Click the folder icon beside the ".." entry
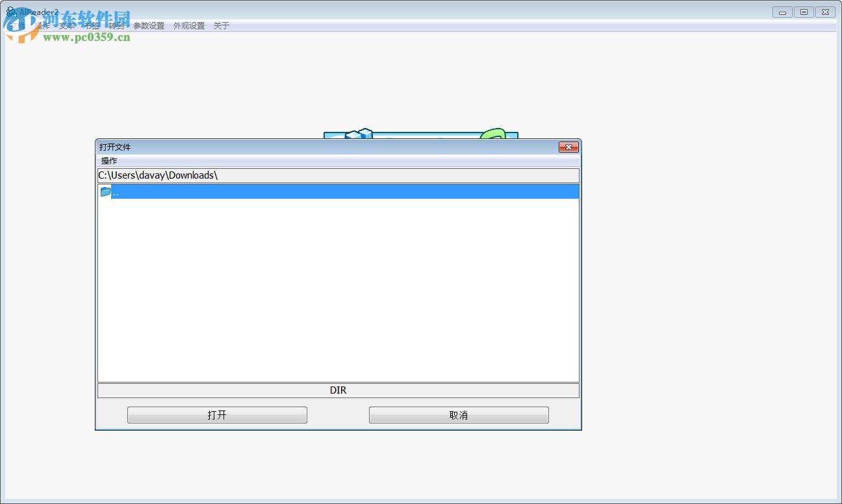Image resolution: width=842 pixels, height=504 pixels. point(105,191)
